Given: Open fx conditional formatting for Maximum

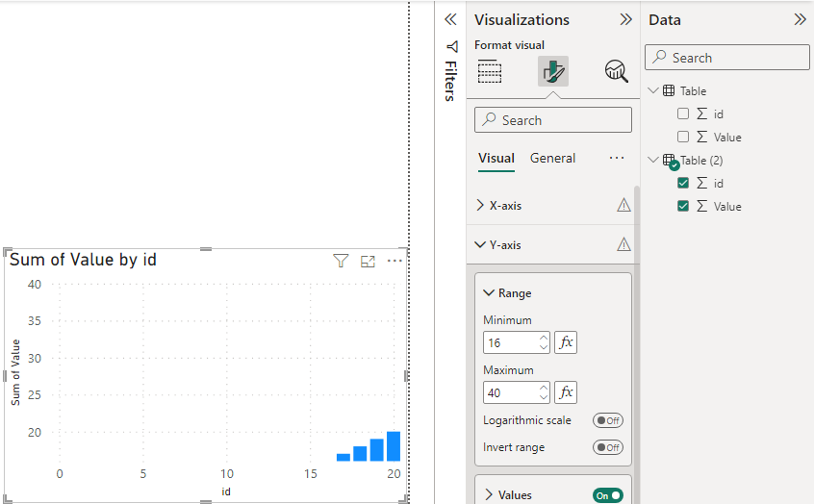Looking at the screenshot, I should pyautogui.click(x=566, y=392).
